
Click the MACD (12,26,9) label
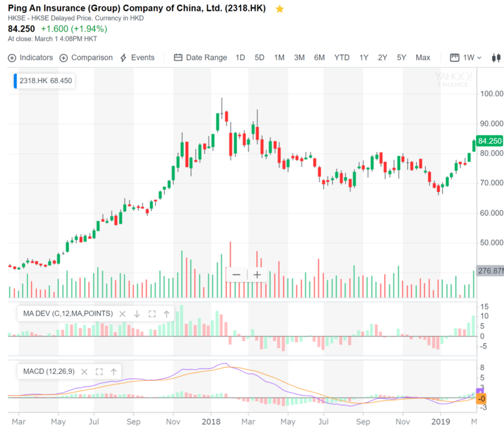click(49, 371)
